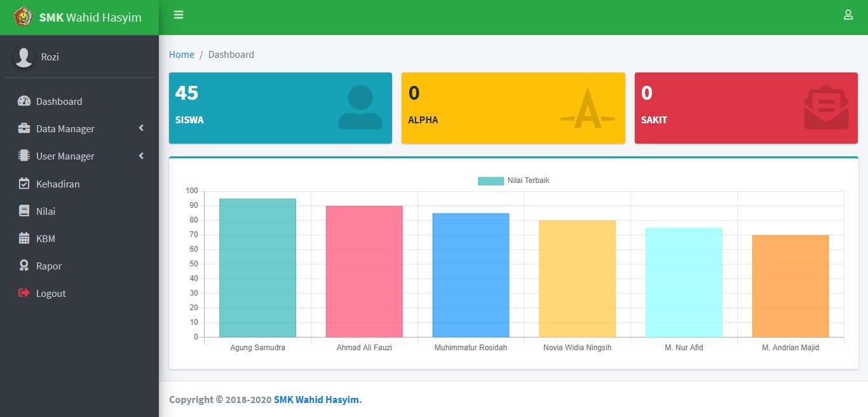The width and height of the screenshot is (868, 417).
Task: Click Rozi's avatar picture
Action: click(x=24, y=57)
